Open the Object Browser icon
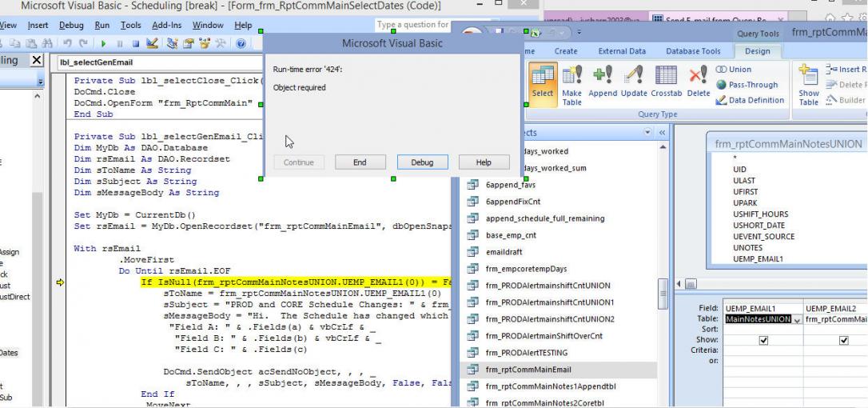This screenshot has height=408, width=868. point(205,43)
